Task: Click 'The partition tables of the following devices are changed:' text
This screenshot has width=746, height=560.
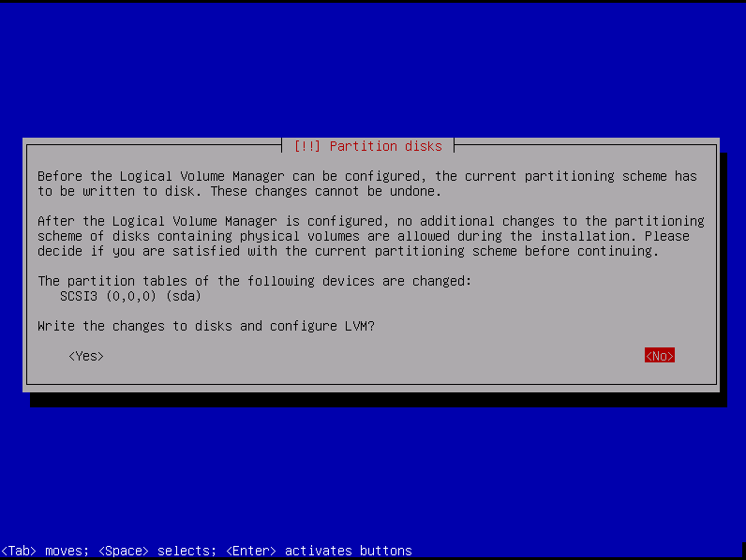Action: (x=255, y=281)
